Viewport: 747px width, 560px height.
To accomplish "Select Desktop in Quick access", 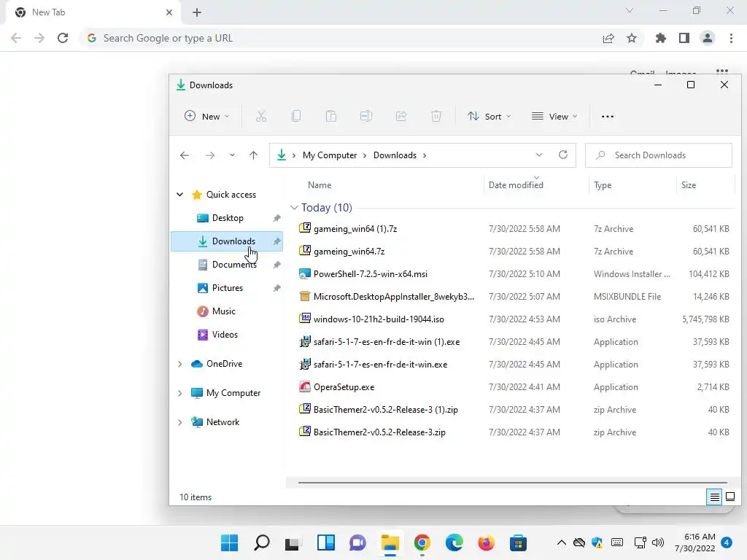I will [228, 218].
